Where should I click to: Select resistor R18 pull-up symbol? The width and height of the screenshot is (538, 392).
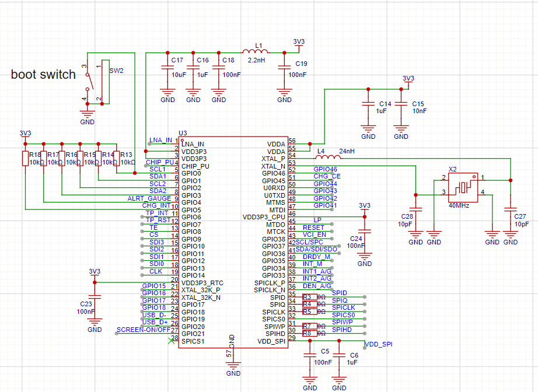[26, 159]
